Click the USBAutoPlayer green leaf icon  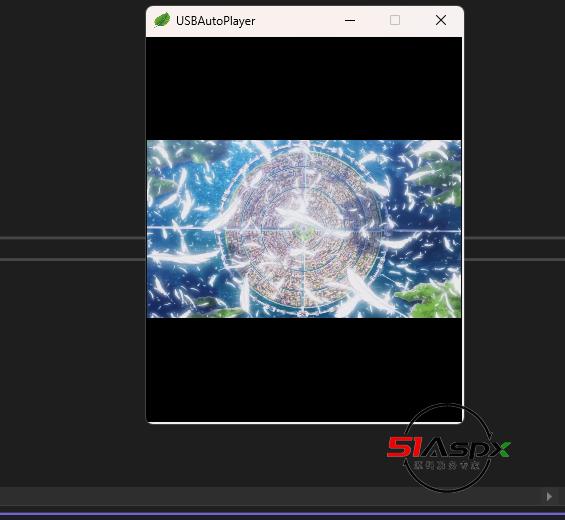162,20
